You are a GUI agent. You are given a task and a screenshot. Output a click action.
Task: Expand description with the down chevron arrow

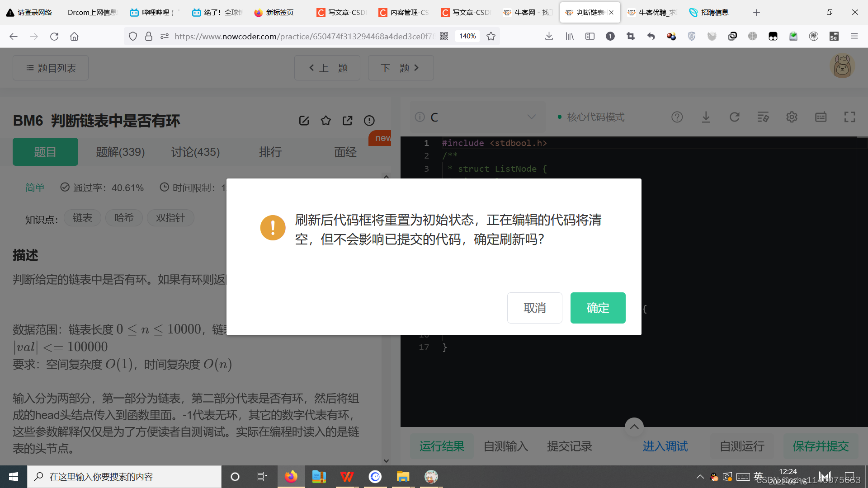(386, 460)
